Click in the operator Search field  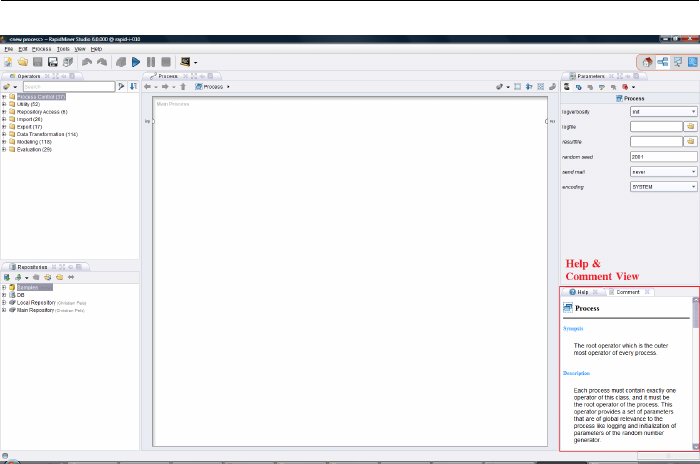pyautogui.click(x=69, y=86)
